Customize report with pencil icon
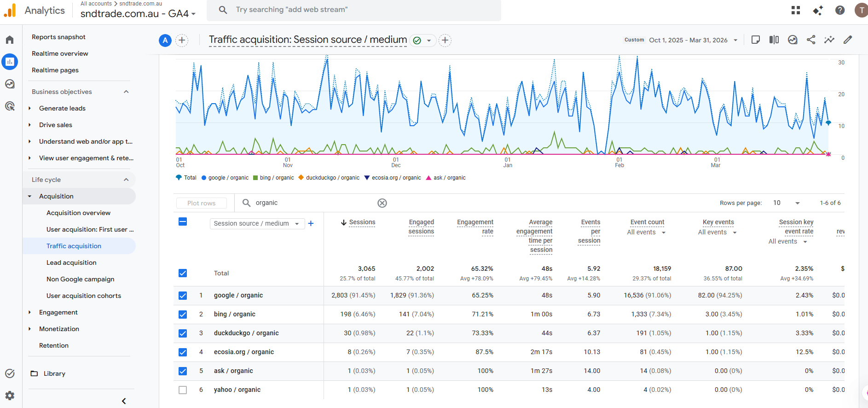This screenshot has height=408, width=868. [x=848, y=40]
